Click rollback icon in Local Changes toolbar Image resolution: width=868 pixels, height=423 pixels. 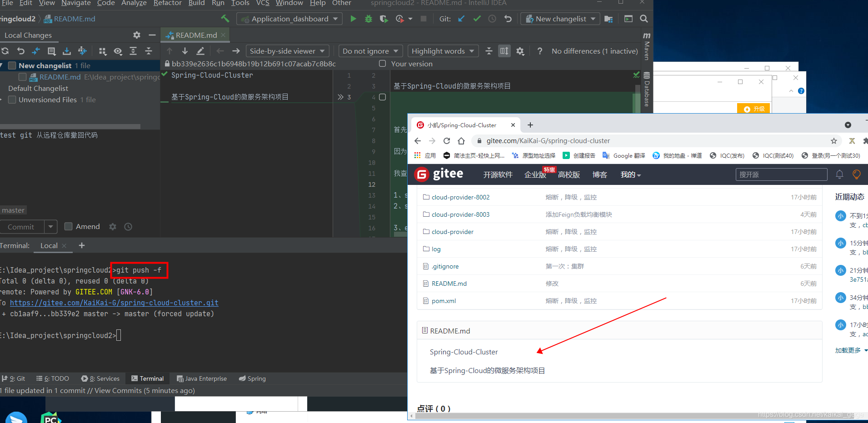(x=20, y=51)
